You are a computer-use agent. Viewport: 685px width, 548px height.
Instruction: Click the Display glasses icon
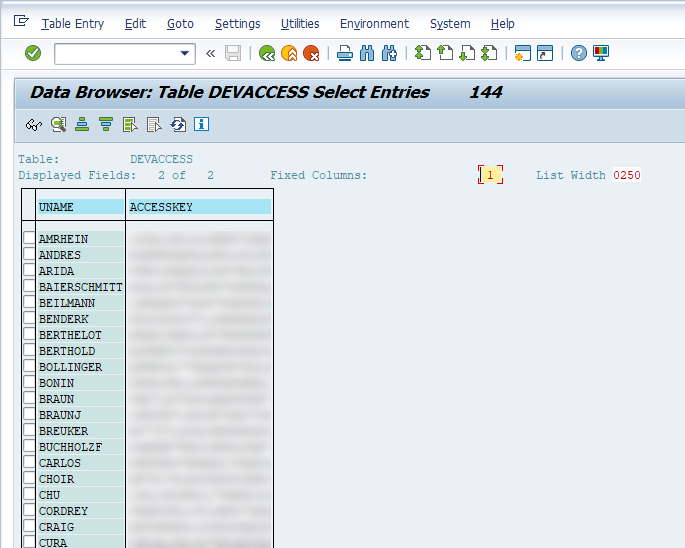[34, 124]
